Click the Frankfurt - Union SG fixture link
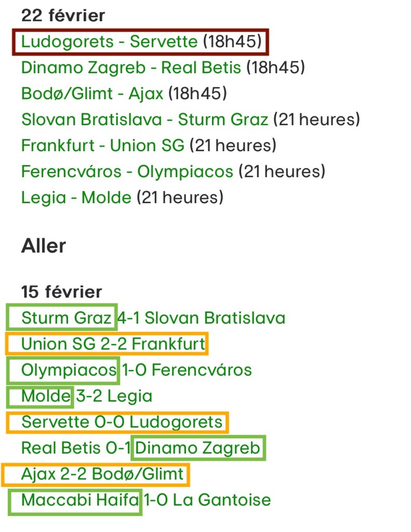This screenshot has height=532, width=411. tap(102, 145)
